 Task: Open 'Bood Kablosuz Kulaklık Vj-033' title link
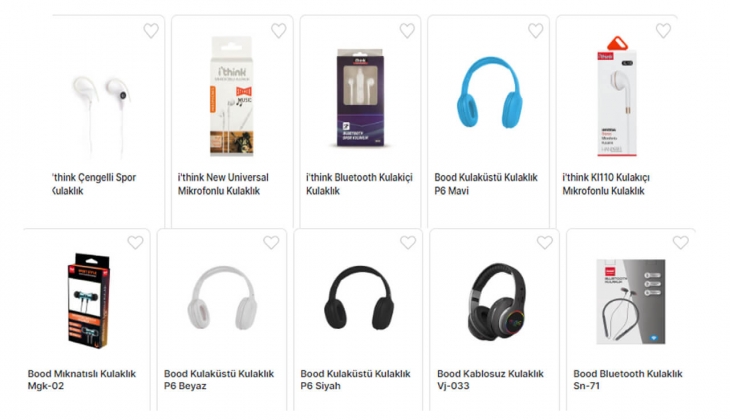490,379
